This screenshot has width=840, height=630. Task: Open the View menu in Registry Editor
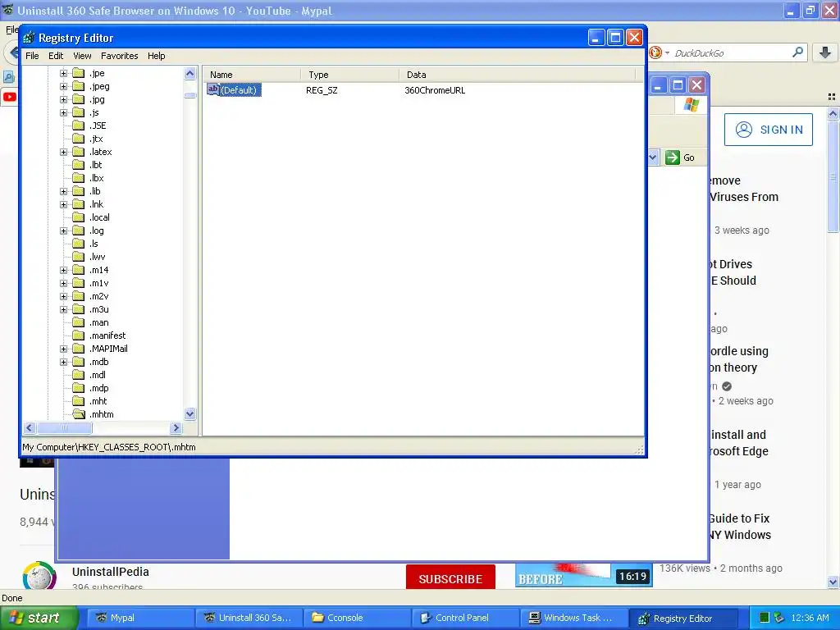(x=82, y=56)
